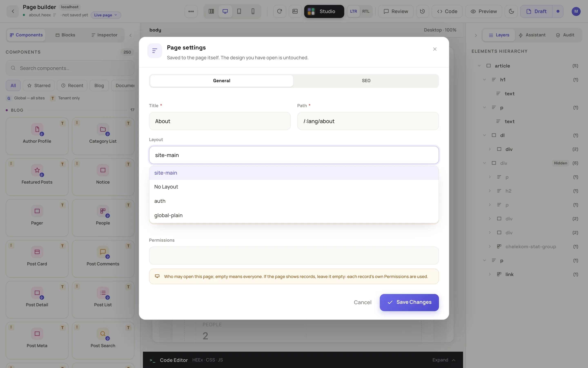The image size is (588, 368).
Task: Switch text direction to RTL
Action: coord(366,11)
